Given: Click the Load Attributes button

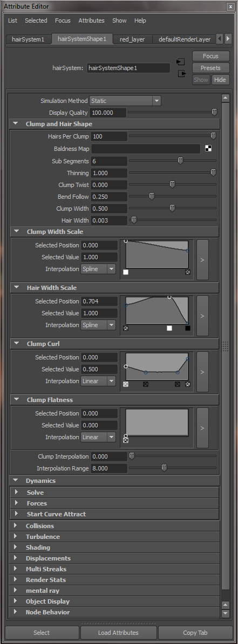Looking at the screenshot, I should click(x=118, y=633).
